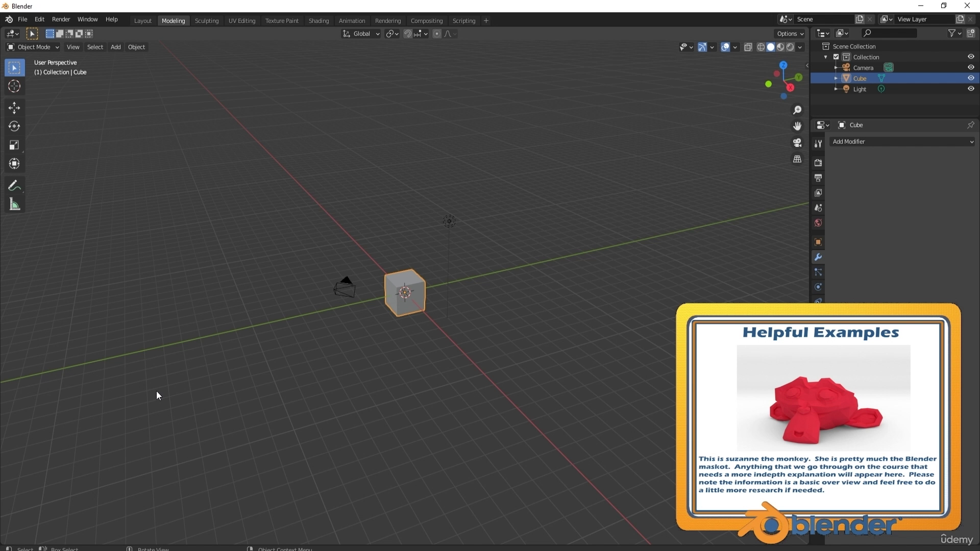This screenshot has width=980, height=551.
Task: Select the Annotate pencil tool
Action: 14,186
